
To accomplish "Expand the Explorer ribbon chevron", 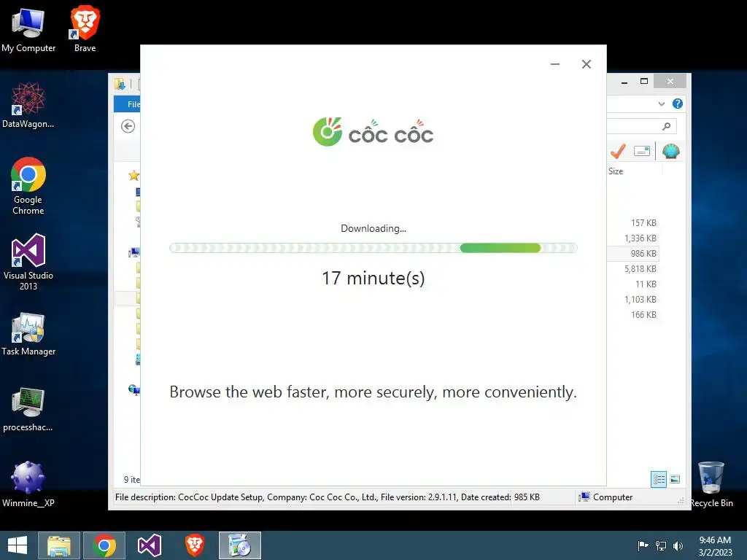I will (x=661, y=104).
